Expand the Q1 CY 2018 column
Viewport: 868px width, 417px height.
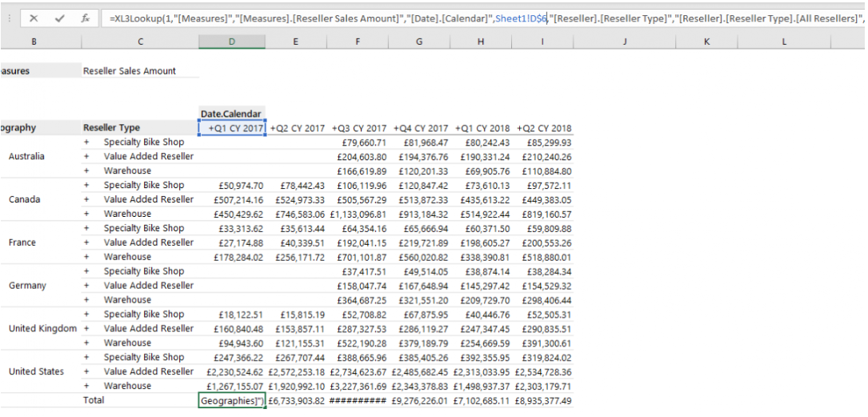[458, 128]
